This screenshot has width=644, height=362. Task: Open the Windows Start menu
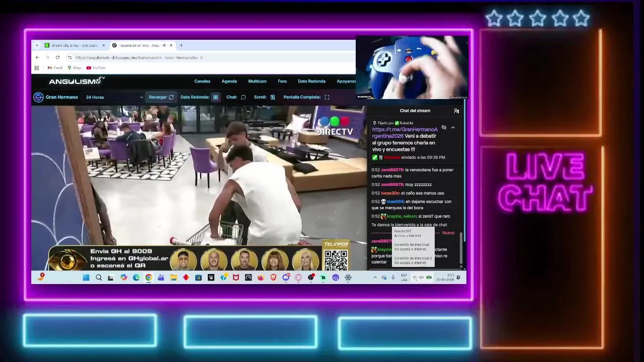86,278
